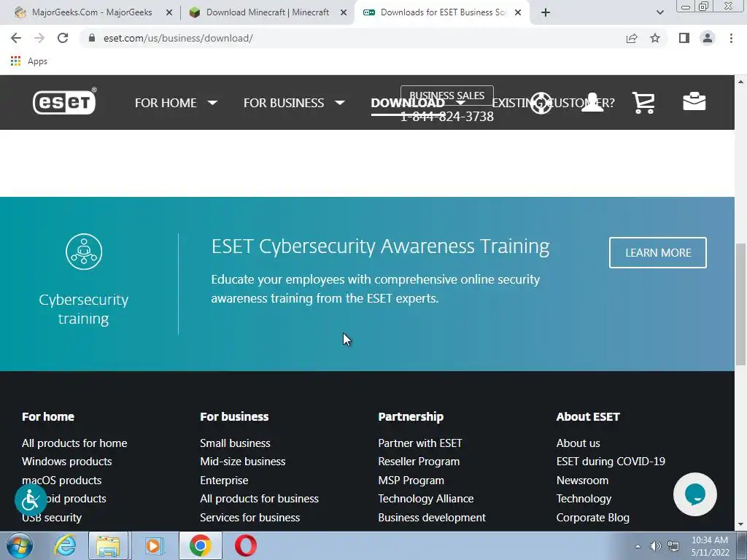Open Chrome three-dot menu

tap(731, 38)
